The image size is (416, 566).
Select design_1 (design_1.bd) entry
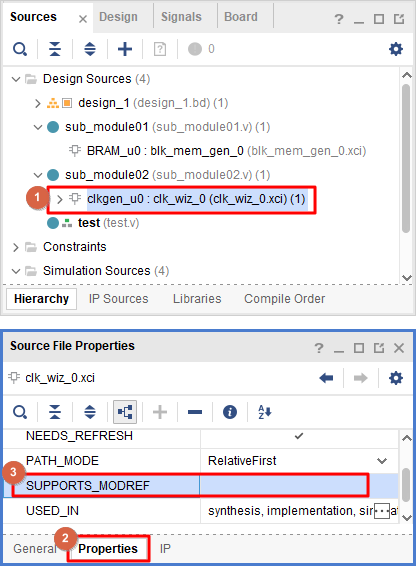153,103
